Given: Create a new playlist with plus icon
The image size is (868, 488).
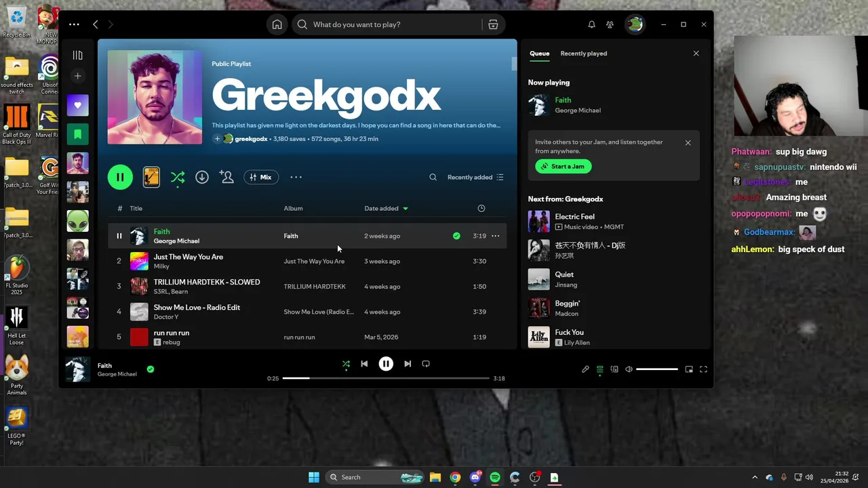Looking at the screenshot, I should [77, 76].
